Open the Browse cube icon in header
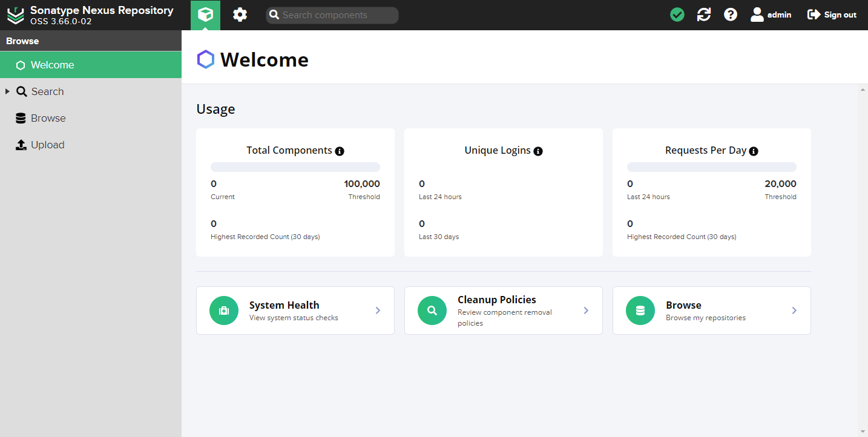 click(x=205, y=15)
